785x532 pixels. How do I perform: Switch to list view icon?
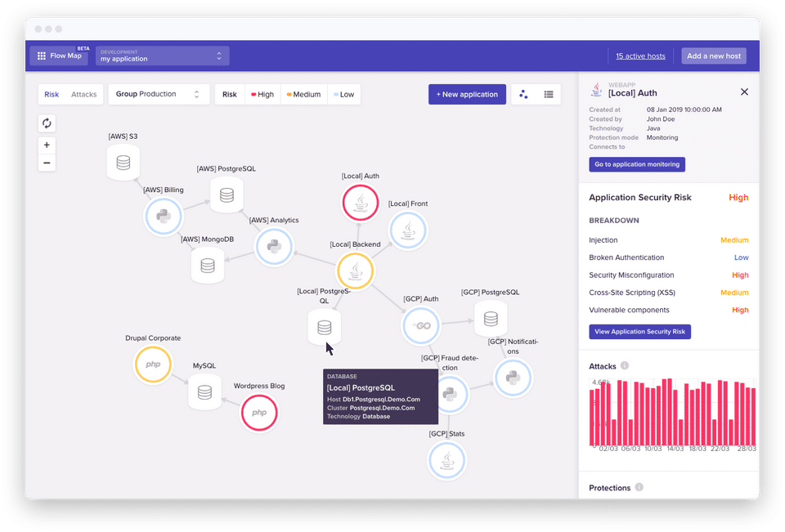click(x=549, y=94)
